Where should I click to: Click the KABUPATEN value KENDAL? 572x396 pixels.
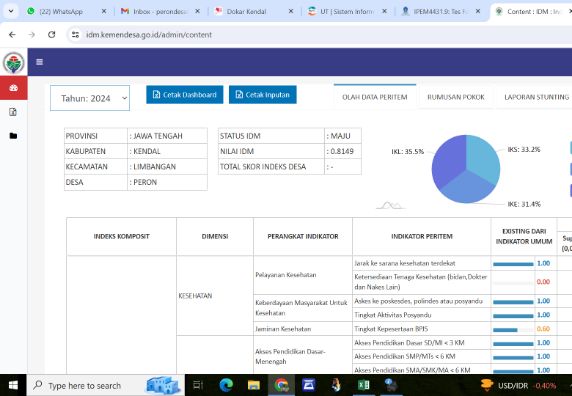(x=147, y=151)
